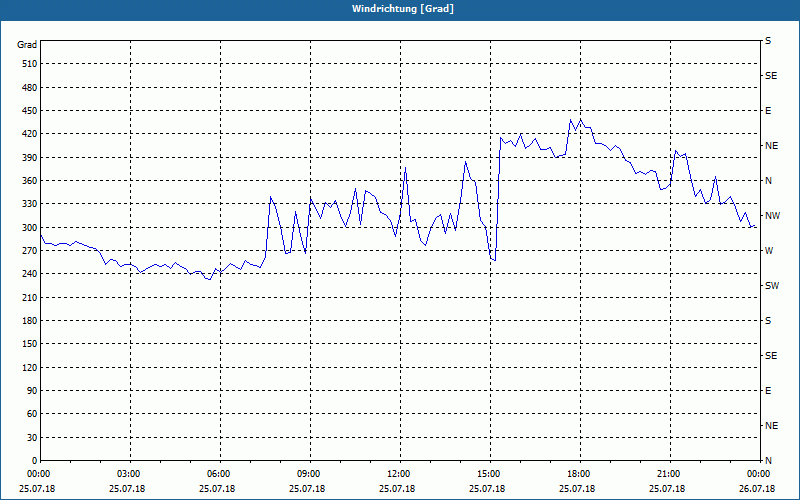Select the S compass label beside 180 gridline
Screen dimensions: 800x500
768,321
